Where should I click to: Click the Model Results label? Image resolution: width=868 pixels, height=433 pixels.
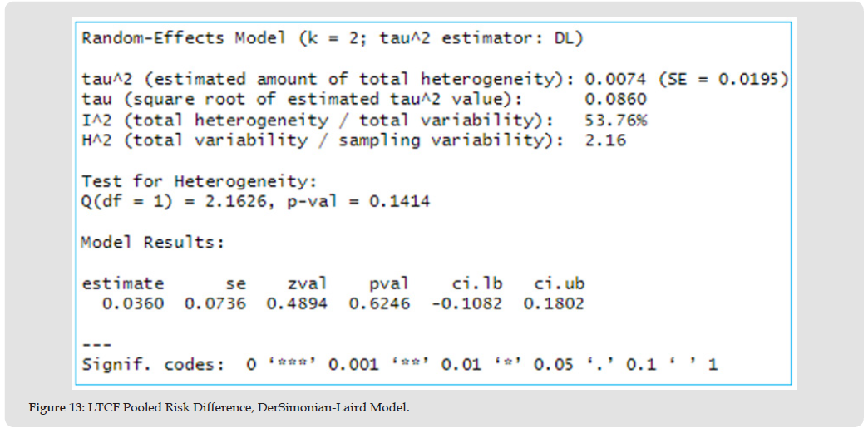pyautogui.click(x=152, y=242)
